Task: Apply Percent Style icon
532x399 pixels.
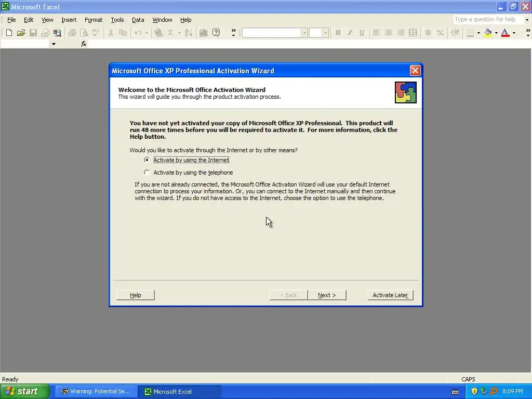Action: 440,33
